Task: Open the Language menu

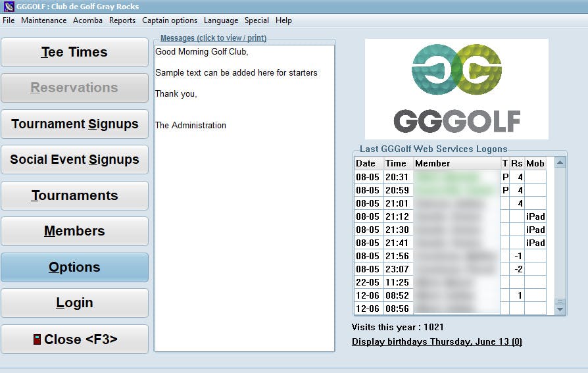Action: coord(221,20)
